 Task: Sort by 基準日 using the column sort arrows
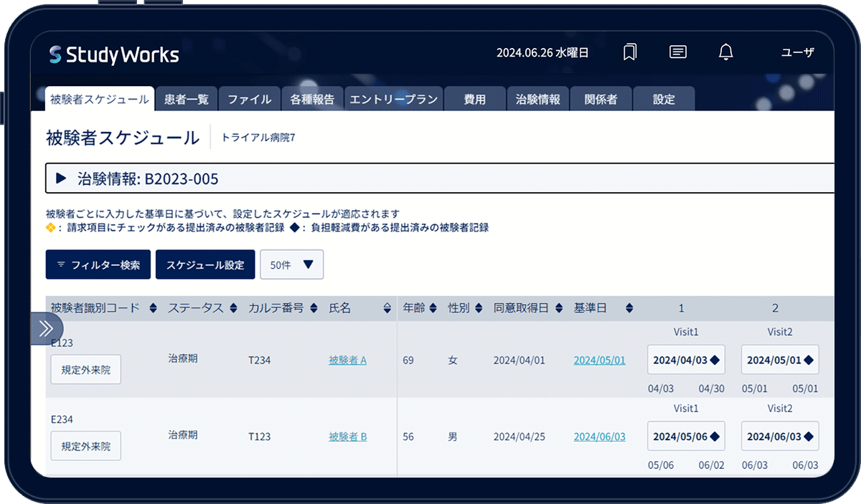pos(629,308)
